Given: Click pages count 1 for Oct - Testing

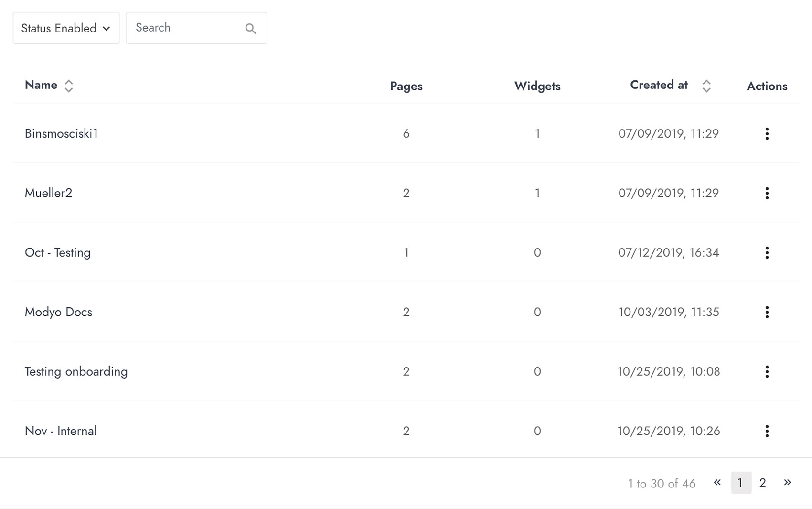Looking at the screenshot, I should point(406,252).
